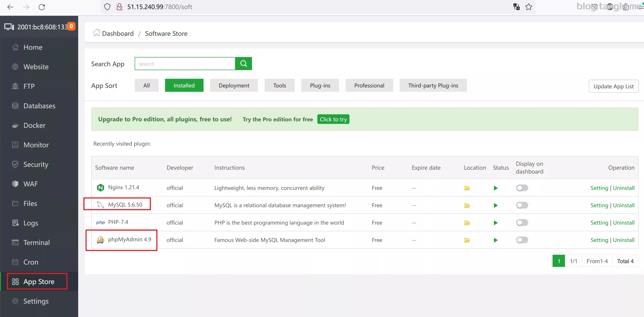Toggle PHP-7.4 display on dashboard switch
Screen dimensions: 644x317
(x=522, y=223)
